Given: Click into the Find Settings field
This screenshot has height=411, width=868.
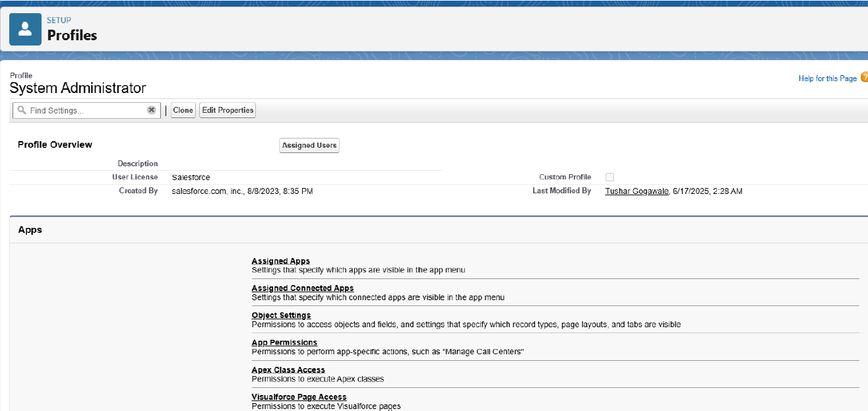Looking at the screenshot, I should [86, 110].
